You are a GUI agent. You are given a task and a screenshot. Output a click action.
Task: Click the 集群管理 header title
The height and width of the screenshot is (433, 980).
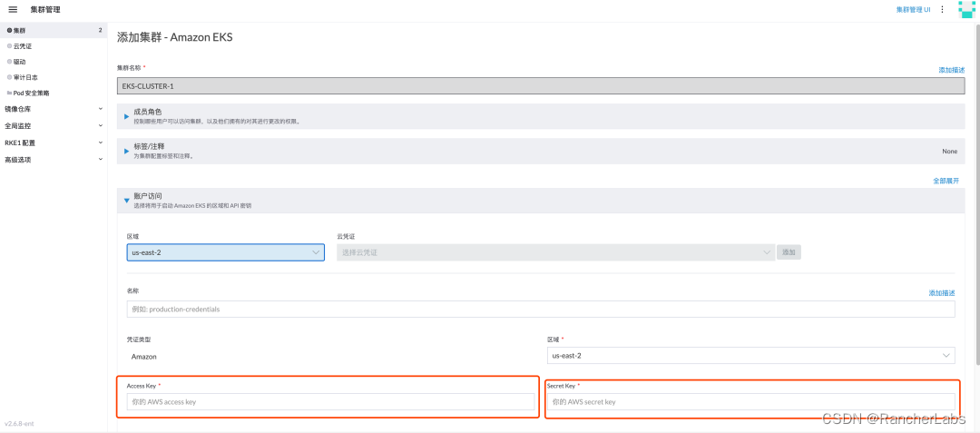pos(45,10)
